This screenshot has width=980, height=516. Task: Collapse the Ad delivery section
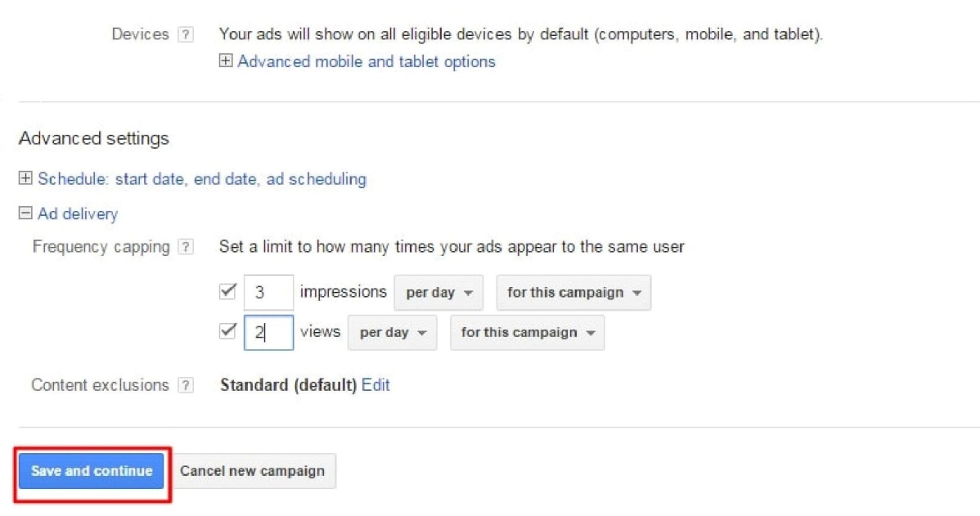tap(78, 214)
